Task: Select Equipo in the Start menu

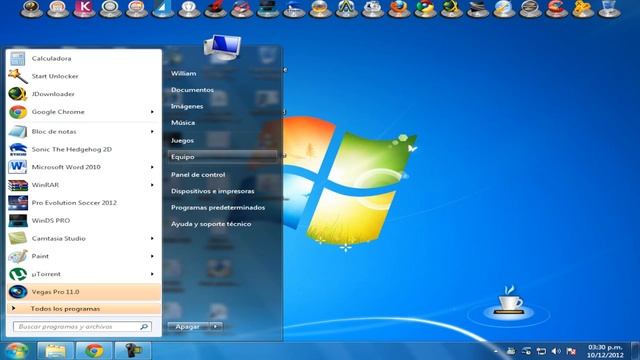Action: (222, 157)
